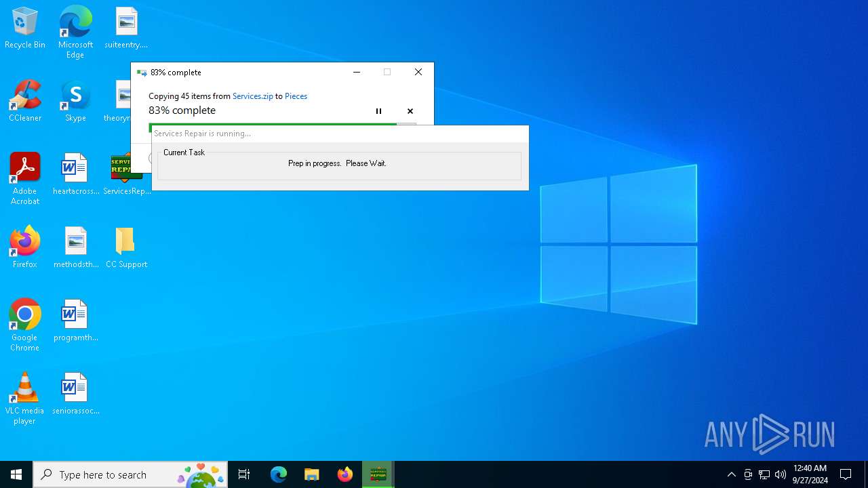Open the notification center icon
This screenshot has height=488, width=868.
tap(846, 474)
